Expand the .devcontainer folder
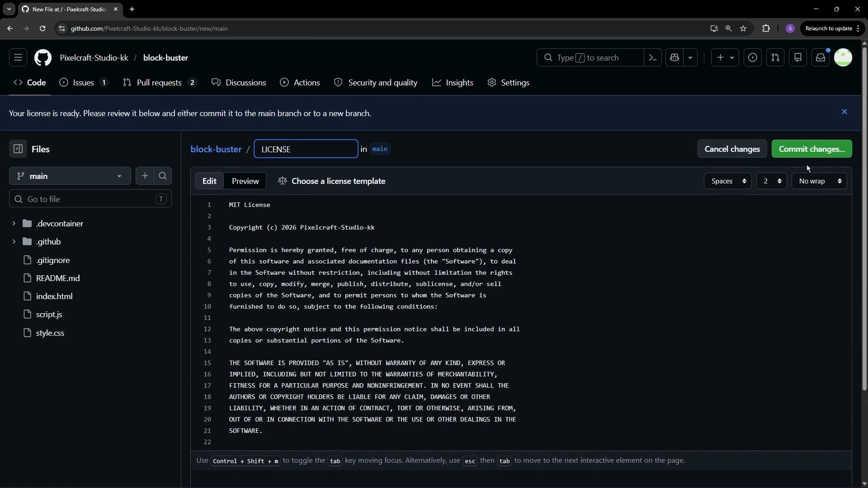868x488 pixels. pos(14,224)
